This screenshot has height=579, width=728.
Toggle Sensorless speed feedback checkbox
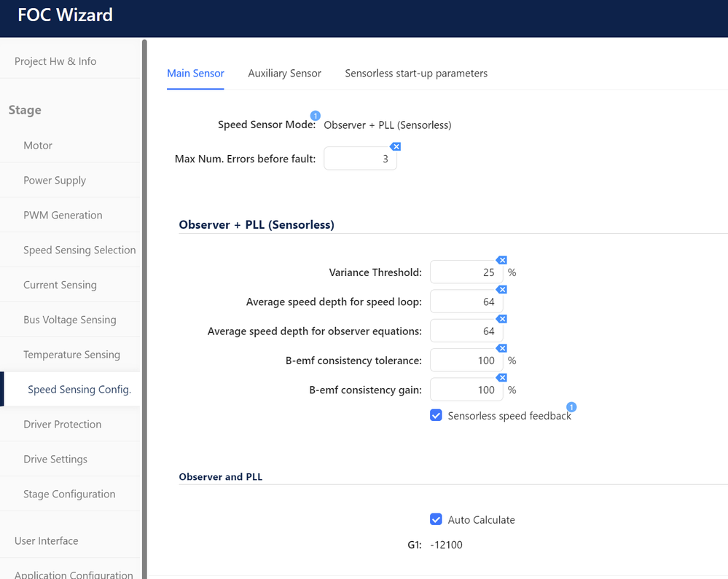click(x=436, y=415)
